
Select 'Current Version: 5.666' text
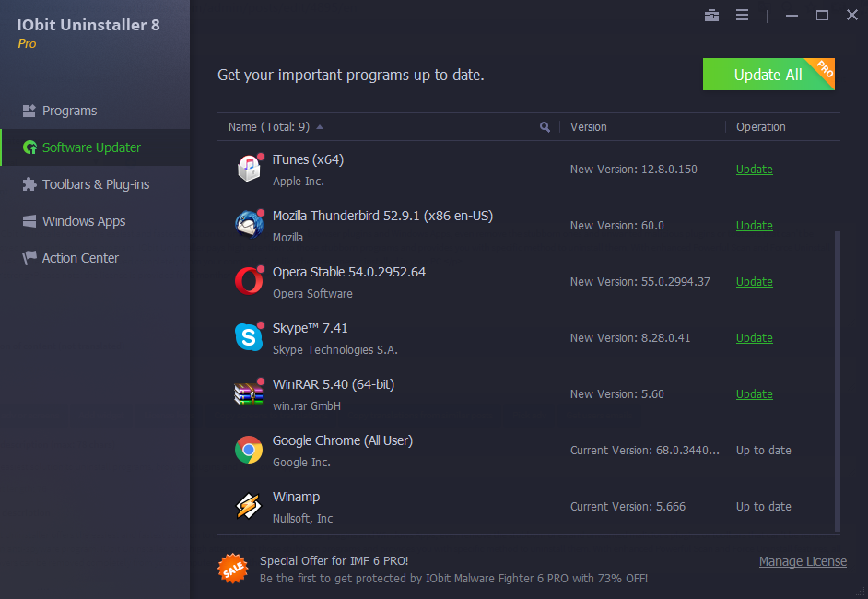[x=628, y=507]
